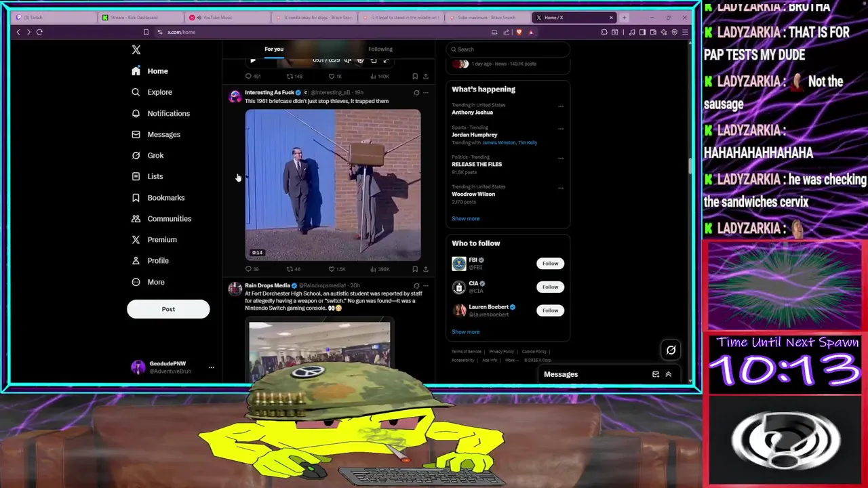Share the briefcase post

[x=425, y=269]
